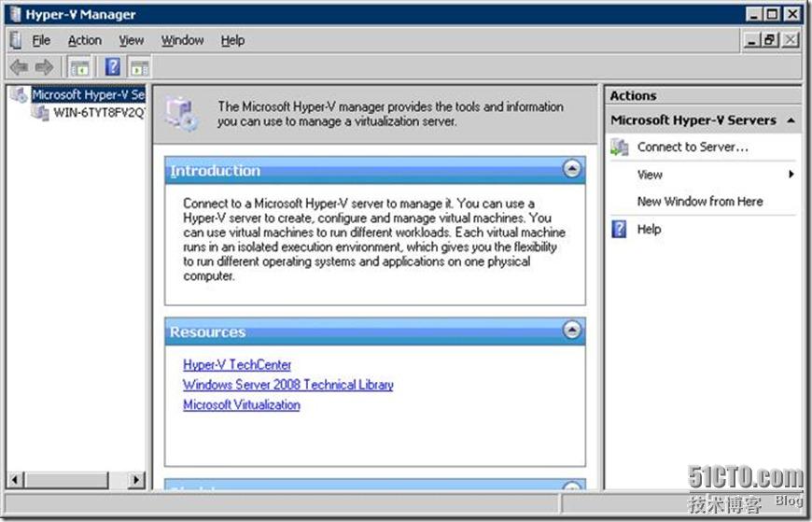The image size is (812, 522).
Task: Click the virtualization server icon in header
Action: 181,114
